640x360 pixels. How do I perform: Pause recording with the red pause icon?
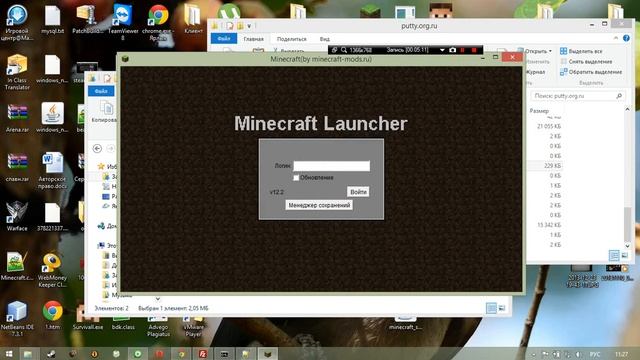point(463,50)
